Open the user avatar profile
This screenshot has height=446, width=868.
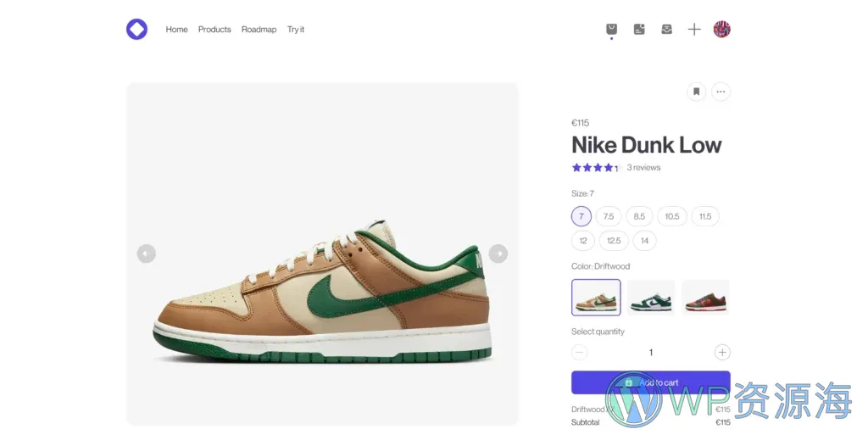click(722, 29)
